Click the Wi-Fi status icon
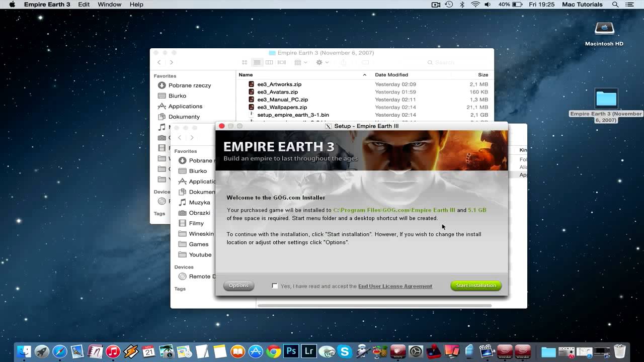 pyautogui.click(x=475, y=5)
